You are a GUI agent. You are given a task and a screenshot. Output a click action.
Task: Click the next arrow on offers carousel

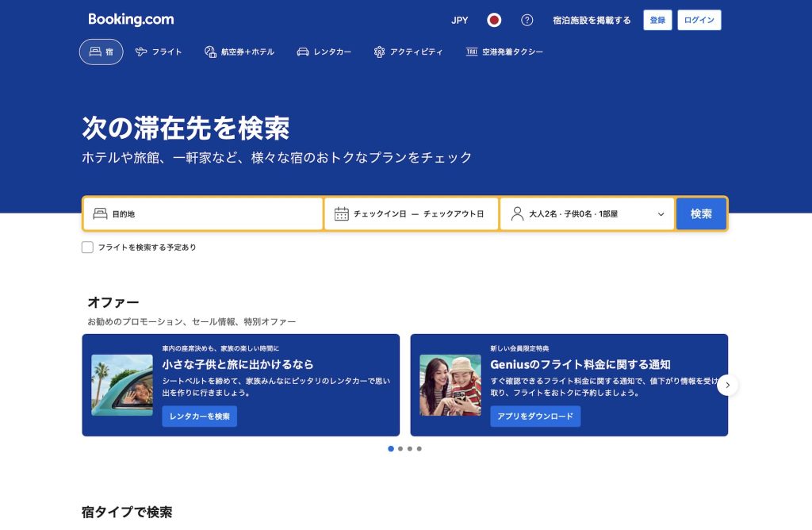point(728,385)
